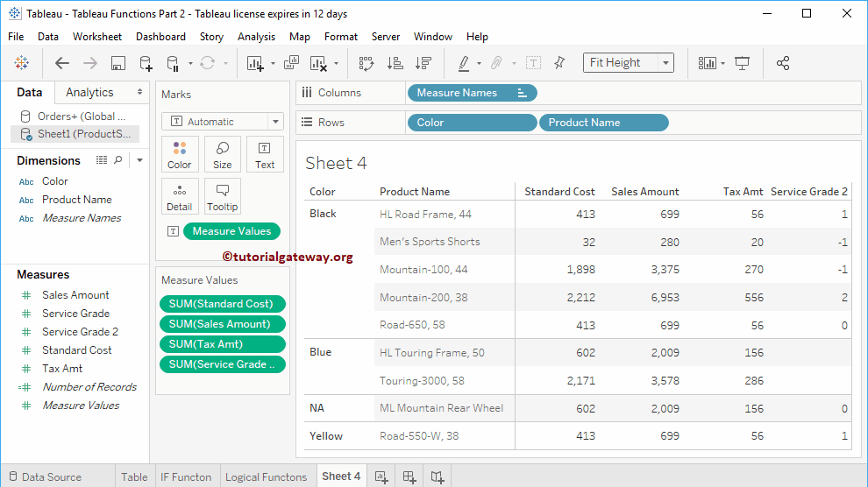Click the undo back arrow in toolbar
868x487 pixels.
[x=62, y=63]
